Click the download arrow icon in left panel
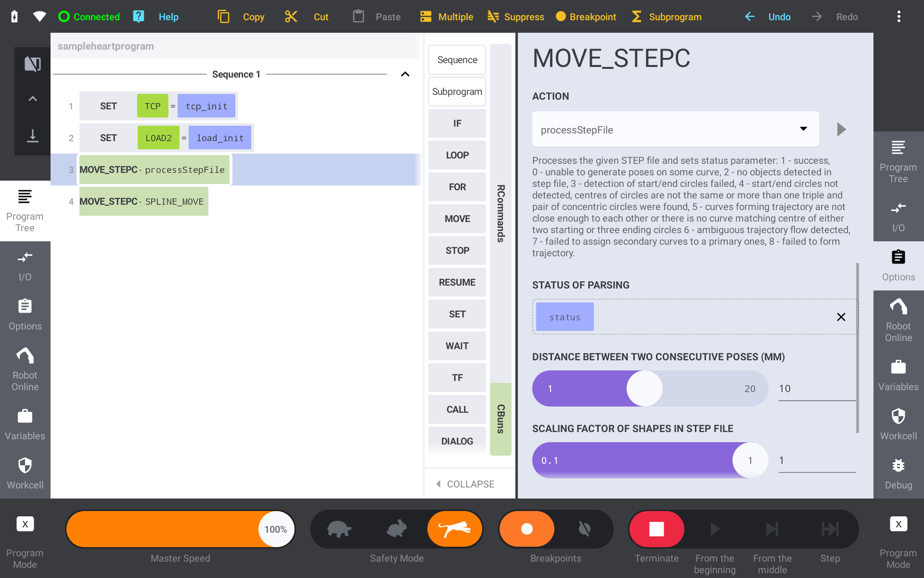Image resolution: width=924 pixels, height=578 pixels. coord(33,136)
